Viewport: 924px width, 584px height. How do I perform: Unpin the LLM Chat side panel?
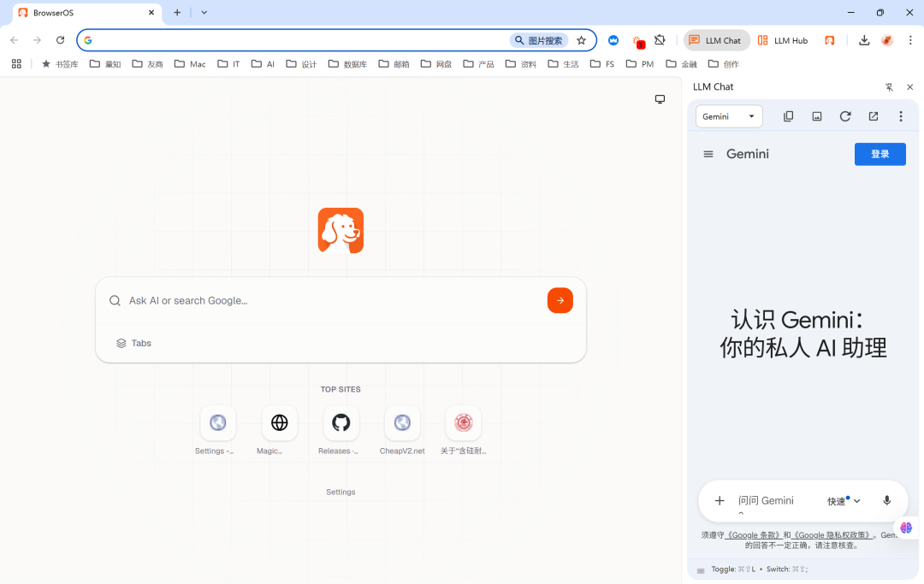coord(889,87)
